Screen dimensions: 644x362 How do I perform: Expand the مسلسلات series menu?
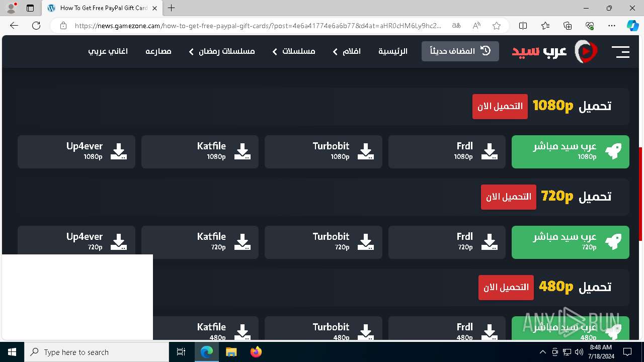[294, 51]
